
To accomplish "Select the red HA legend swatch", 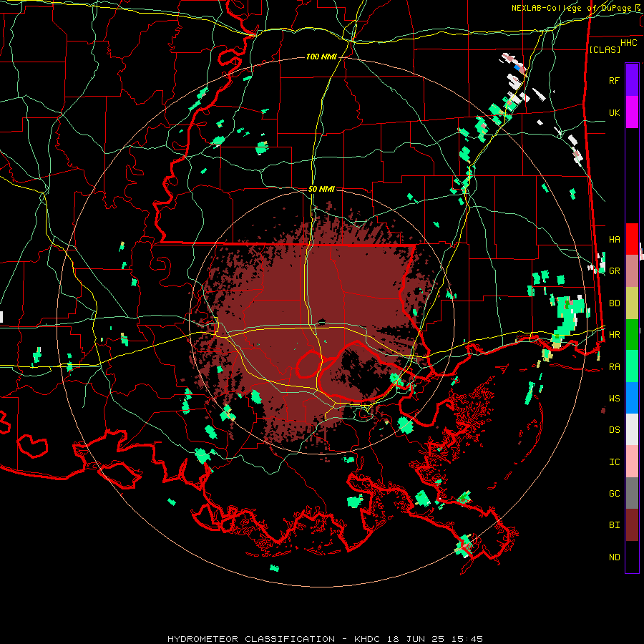I will [632, 239].
